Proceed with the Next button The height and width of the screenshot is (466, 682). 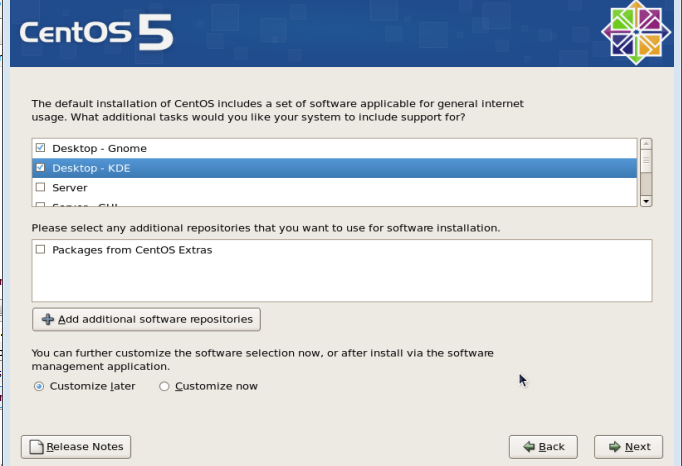point(629,447)
